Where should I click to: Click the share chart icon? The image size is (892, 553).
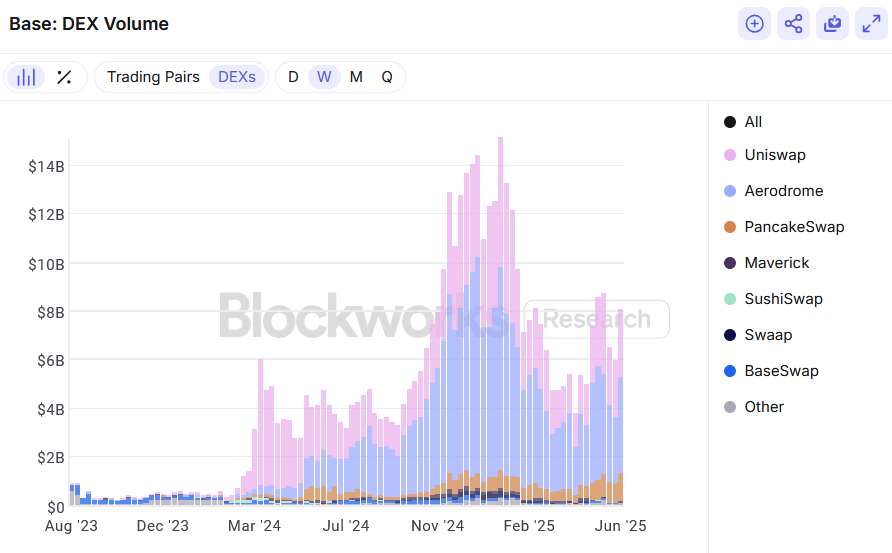pyautogui.click(x=793, y=24)
